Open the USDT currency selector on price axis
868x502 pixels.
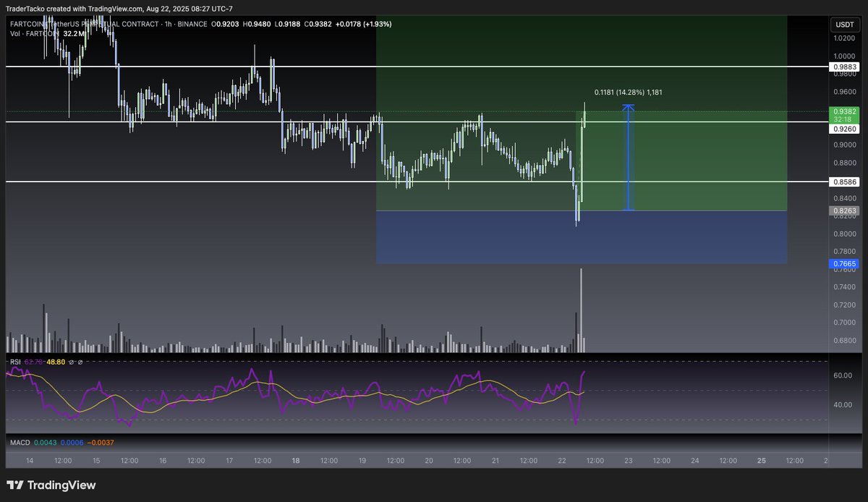(x=844, y=24)
